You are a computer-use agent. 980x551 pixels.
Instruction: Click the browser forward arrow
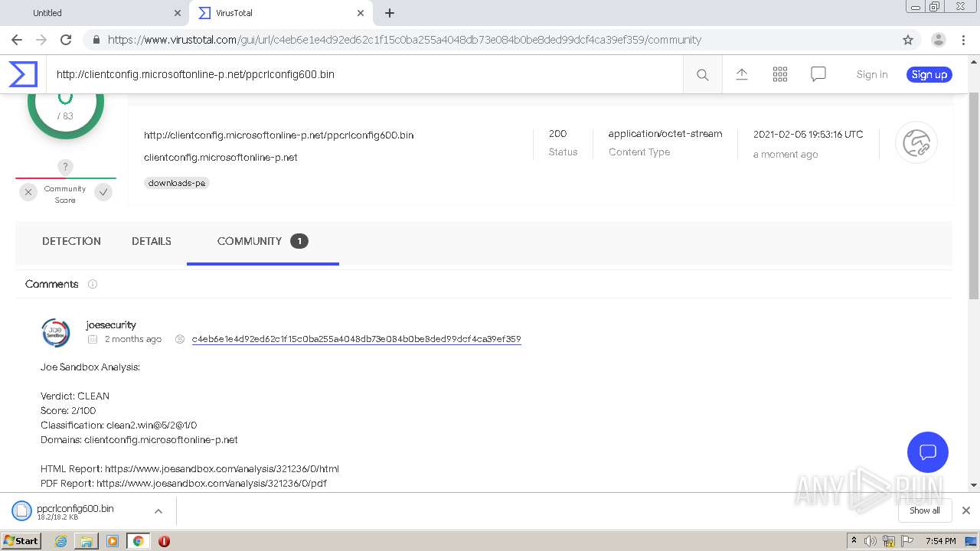41,40
